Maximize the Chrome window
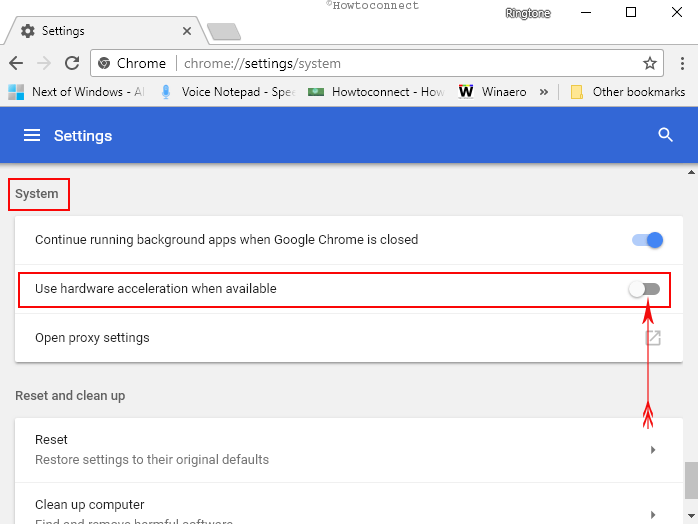This screenshot has width=698, height=524. point(631,12)
